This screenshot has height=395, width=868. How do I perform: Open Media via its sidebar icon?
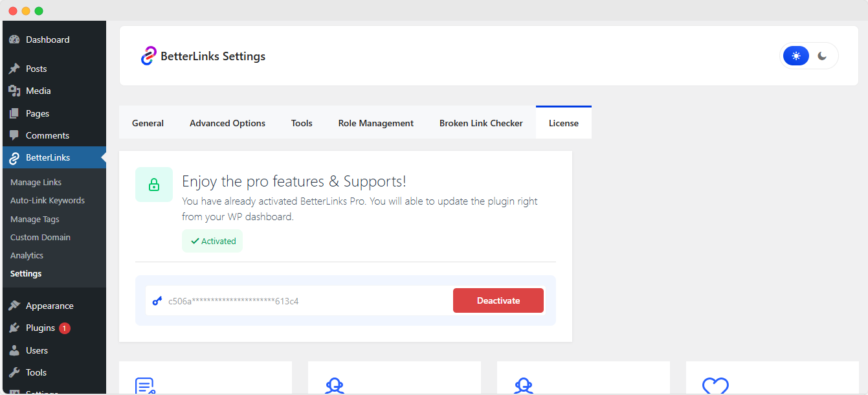(x=14, y=91)
